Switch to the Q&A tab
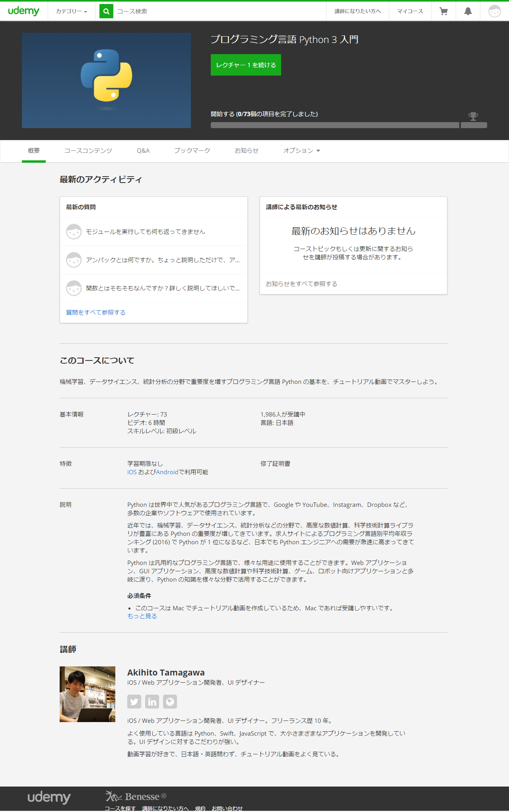This screenshot has height=812, width=509. (143, 150)
